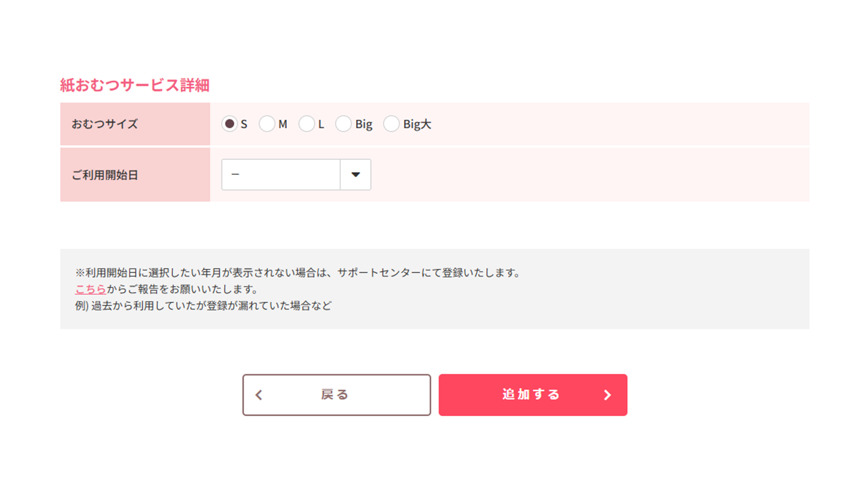Click the ご利用開始日 row label
Screen dimensions: 868x488
click(104, 175)
